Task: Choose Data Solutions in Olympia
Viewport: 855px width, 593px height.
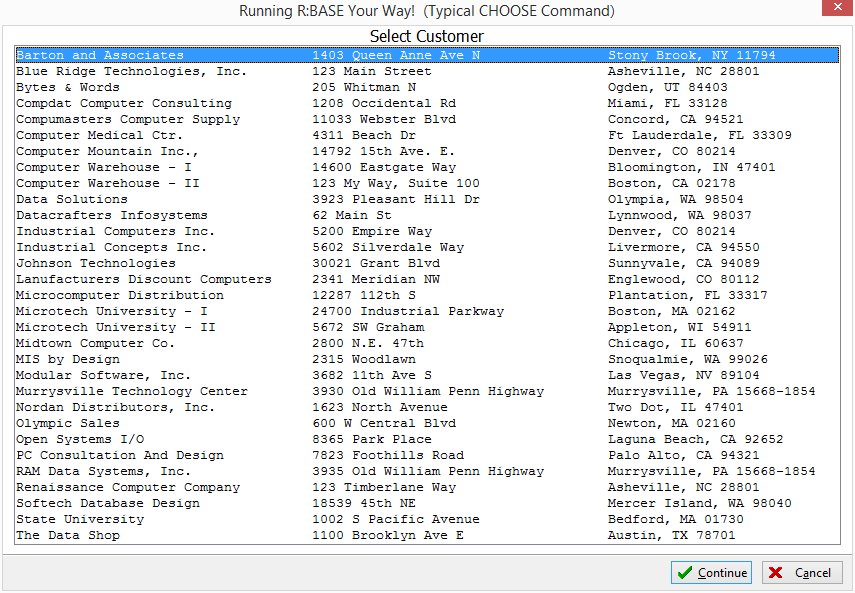Action: click(x=58, y=200)
